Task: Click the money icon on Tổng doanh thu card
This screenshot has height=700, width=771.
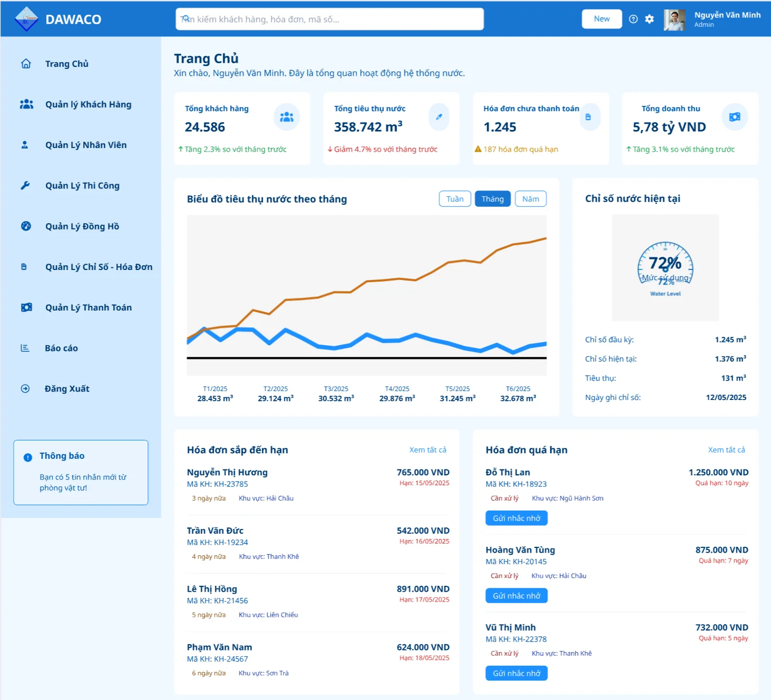Action: 735,117
